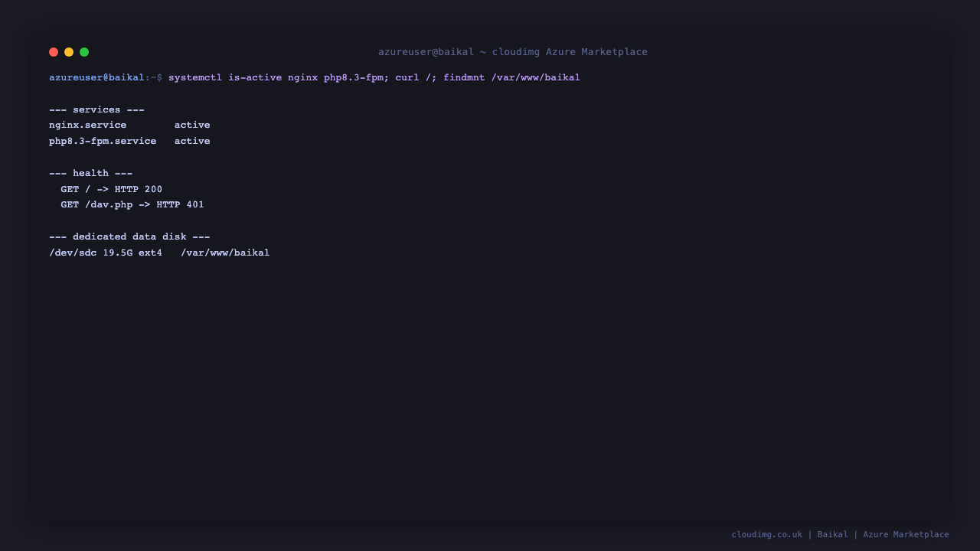Screen dimensions: 980x551
Task: Click the 'GET / -> HTTP 200' line
Action: pyautogui.click(x=112, y=189)
